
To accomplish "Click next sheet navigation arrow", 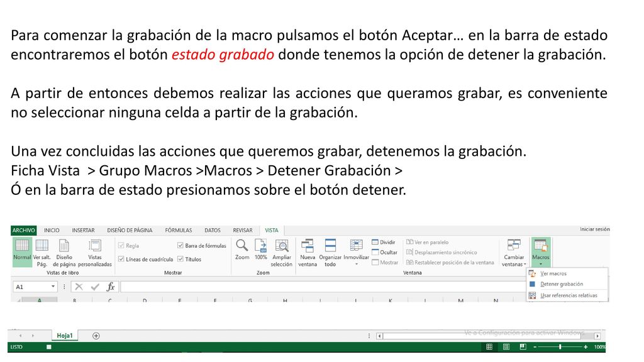I will point(33,336).
